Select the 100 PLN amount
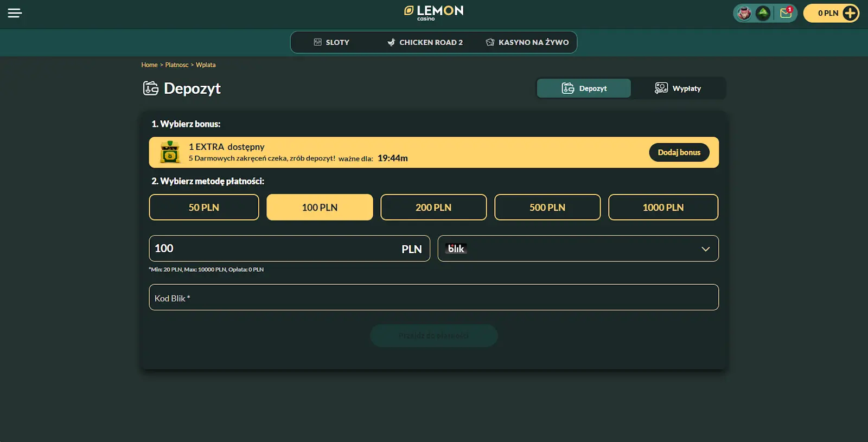Screen dimensions: 868x442 pos(320,207)
